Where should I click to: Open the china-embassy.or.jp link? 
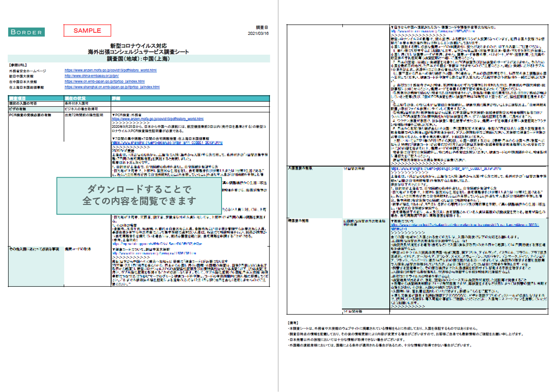pyautogui.click(x=92, y=76)
